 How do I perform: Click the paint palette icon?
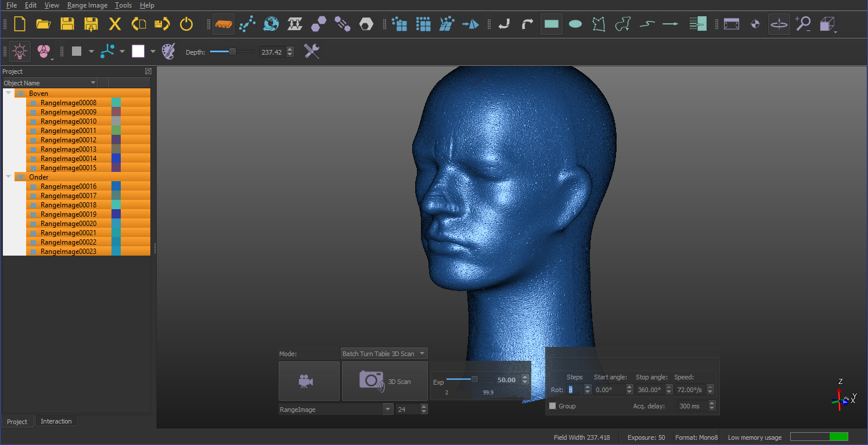pos(168,52)
